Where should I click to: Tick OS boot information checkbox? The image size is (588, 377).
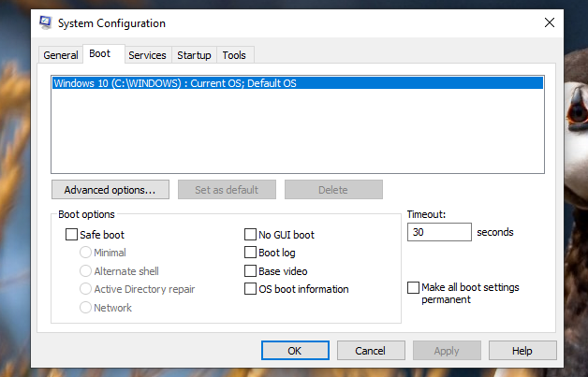(251, 289)
